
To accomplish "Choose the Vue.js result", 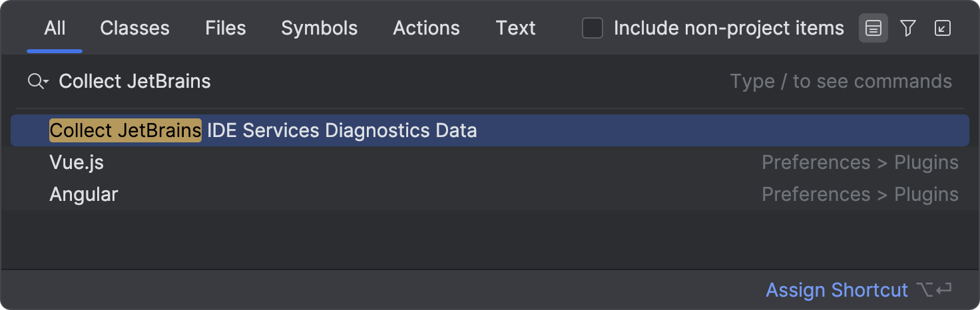I will (490, 162).
